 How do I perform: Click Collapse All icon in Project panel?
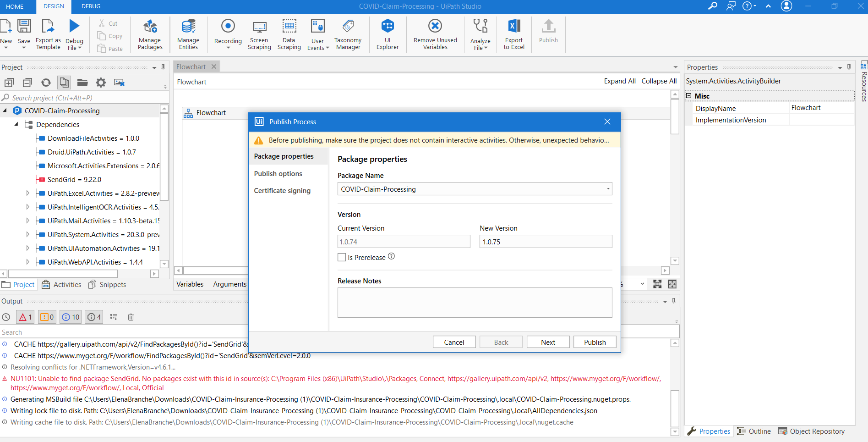pyautogui.click(x=27, y=83)
